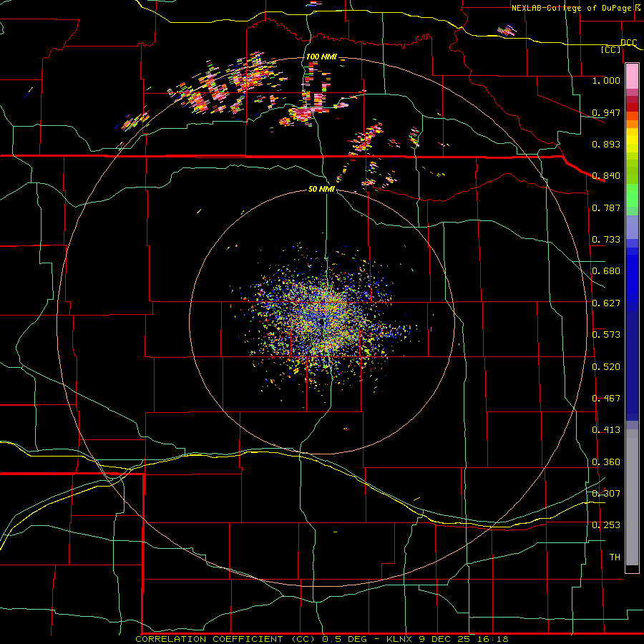Pick the pink segment atop the color bar

pyautogui.click(x=632, y=77)
